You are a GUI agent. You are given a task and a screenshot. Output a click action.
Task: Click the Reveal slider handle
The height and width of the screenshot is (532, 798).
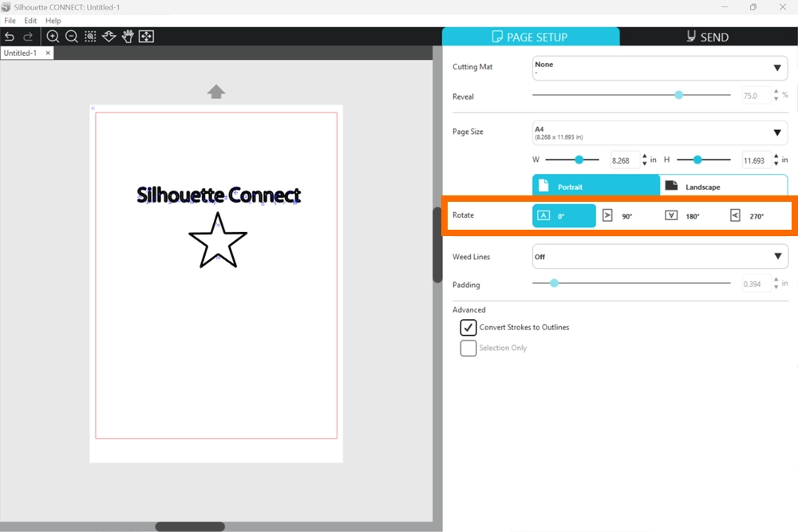point(678,95)
